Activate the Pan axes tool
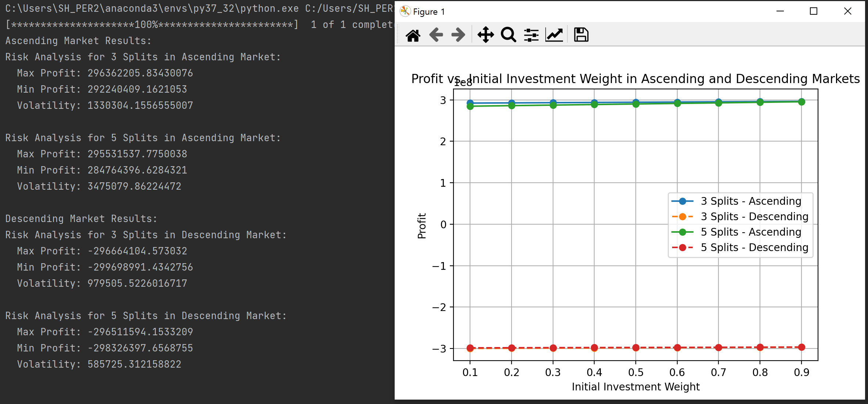 [x=485, y=35]
